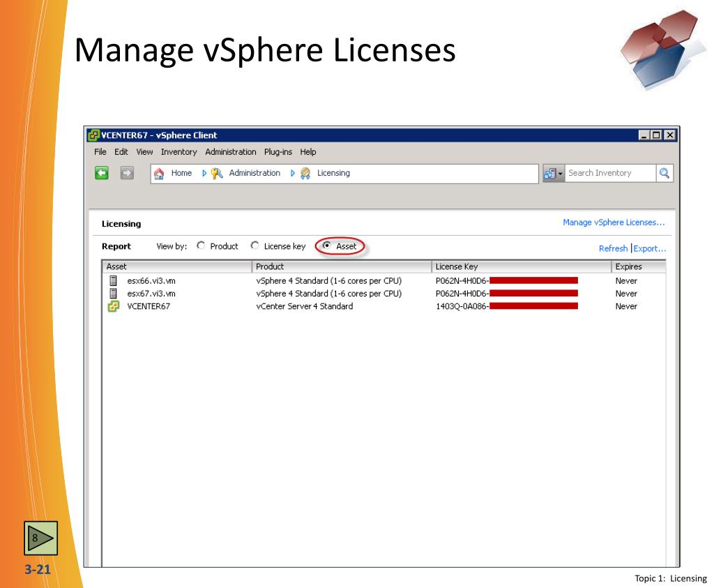This screenshot has height=588, width=714.
Task: Click the Administration keys icon in breadcrumb
Action: point(217,173)
